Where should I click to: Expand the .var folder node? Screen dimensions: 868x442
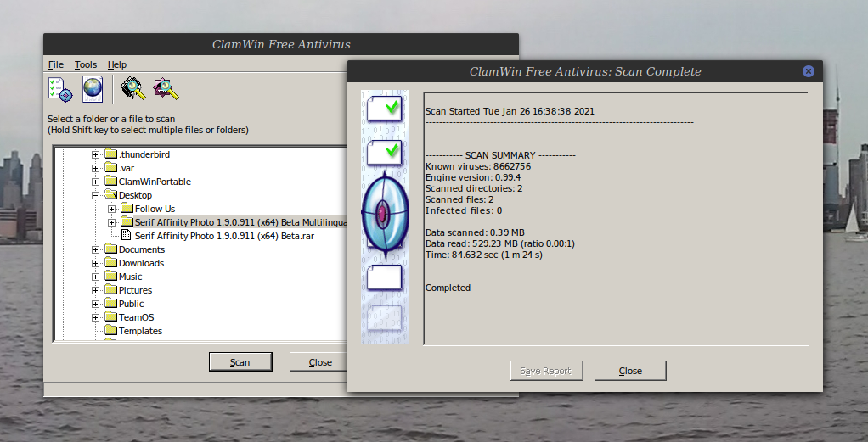click(95, 168)
